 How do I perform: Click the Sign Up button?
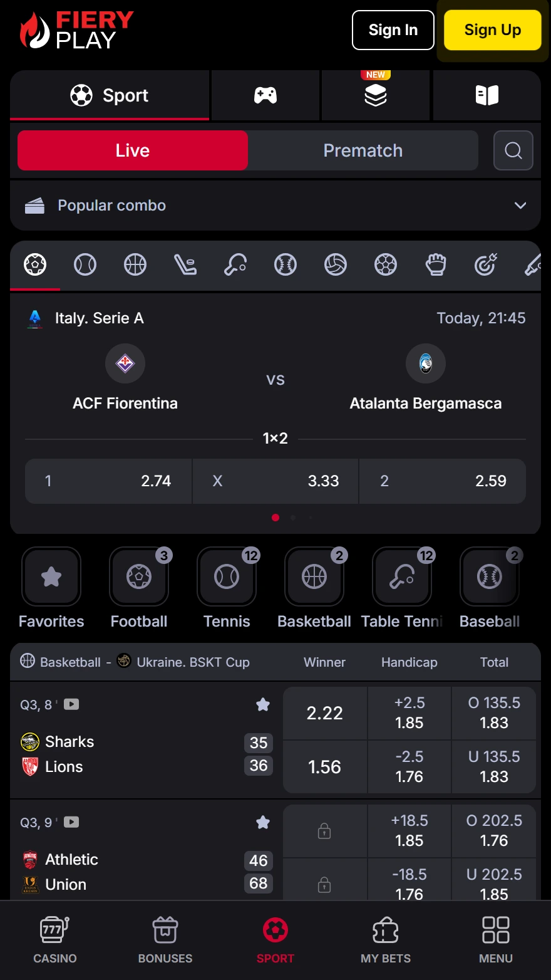coord(493,30)
